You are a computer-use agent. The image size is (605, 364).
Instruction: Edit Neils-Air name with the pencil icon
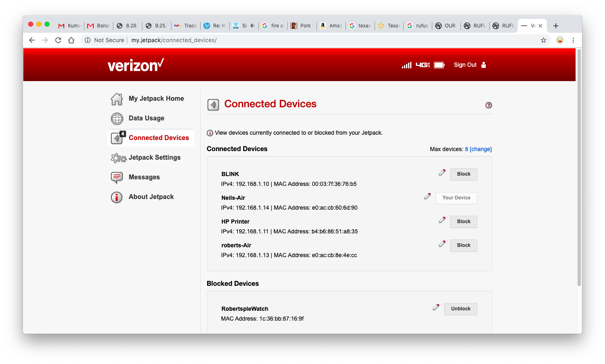pyautogui.click(x=427, y=196)
